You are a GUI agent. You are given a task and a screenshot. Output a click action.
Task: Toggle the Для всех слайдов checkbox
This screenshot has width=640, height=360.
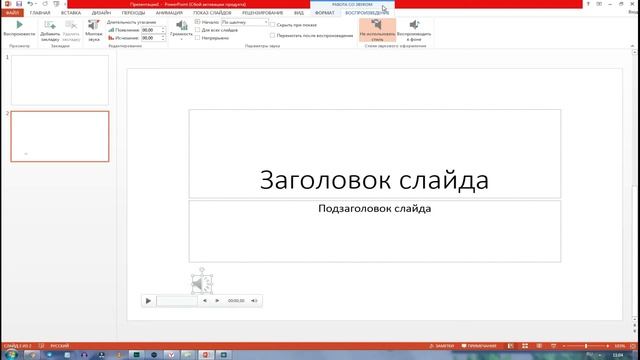tap(198, 30)
